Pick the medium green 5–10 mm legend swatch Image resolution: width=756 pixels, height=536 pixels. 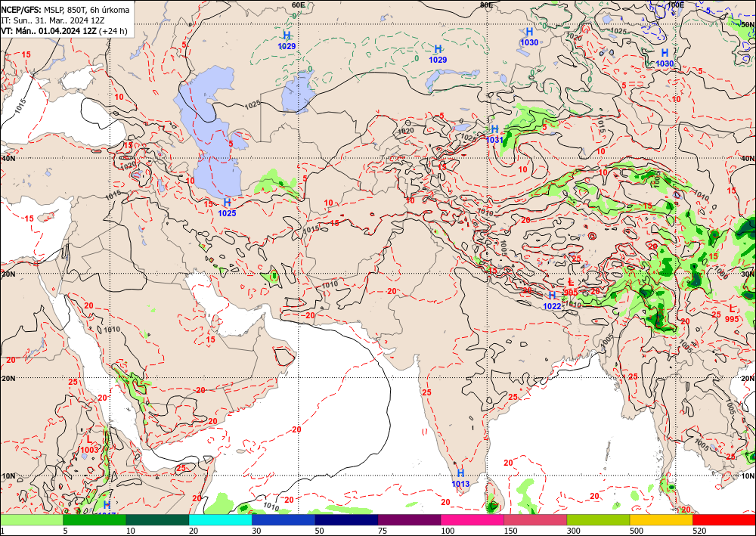click(94, 520)
